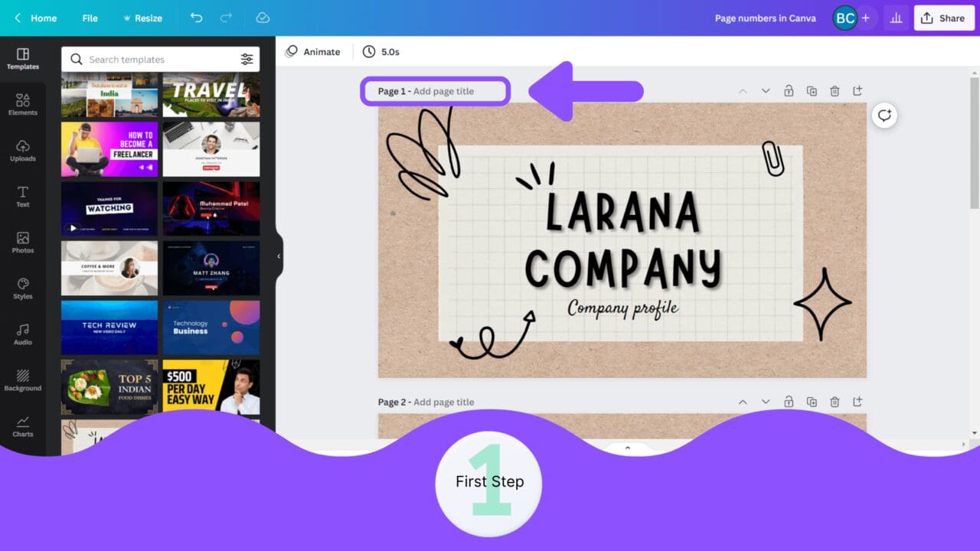
Task: Open the Audio panel
Action: pyautogui.click(x=22, y=334)
